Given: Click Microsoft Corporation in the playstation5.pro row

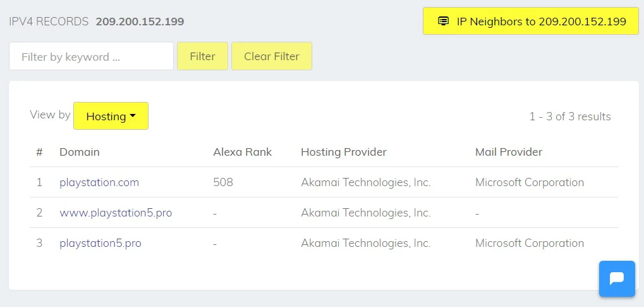Looking at the screenshot, I should point(530,243).
